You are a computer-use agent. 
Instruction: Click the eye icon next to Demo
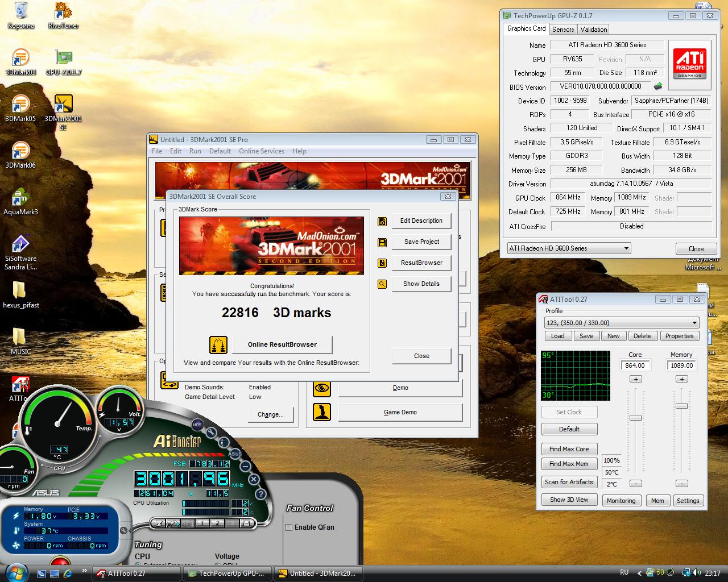pyautogui.click(x=322, y=388)
